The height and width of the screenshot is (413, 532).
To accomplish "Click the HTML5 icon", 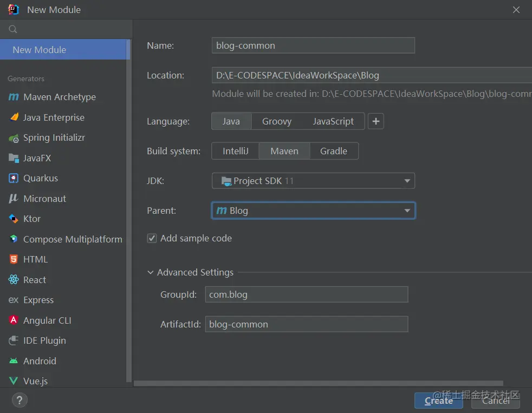I will [x=14, y=259].
